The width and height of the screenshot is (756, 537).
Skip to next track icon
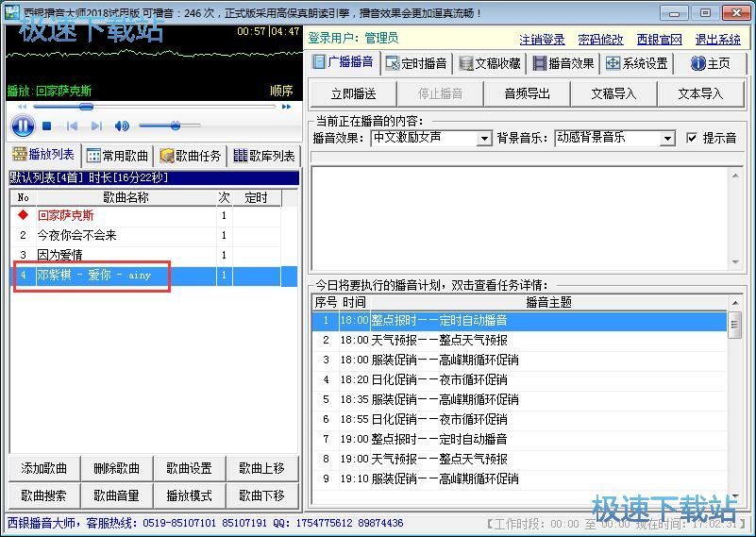[x=96, y=126]
